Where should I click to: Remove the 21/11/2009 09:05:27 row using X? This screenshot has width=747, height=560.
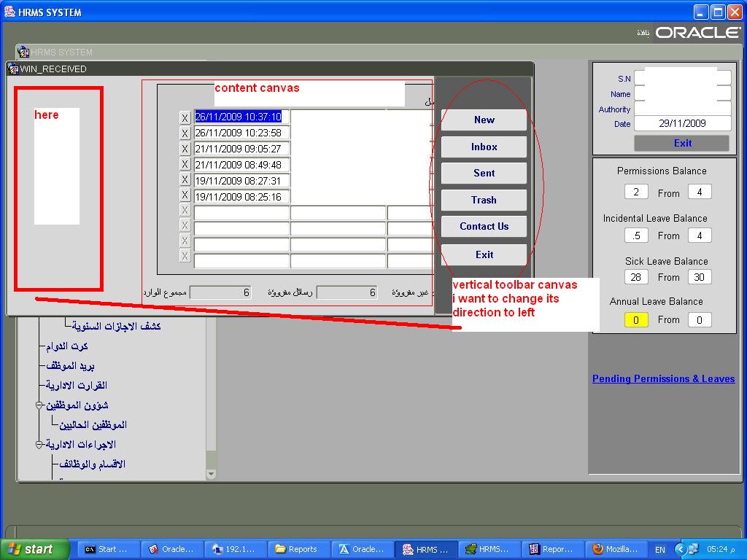pos(185,149)
